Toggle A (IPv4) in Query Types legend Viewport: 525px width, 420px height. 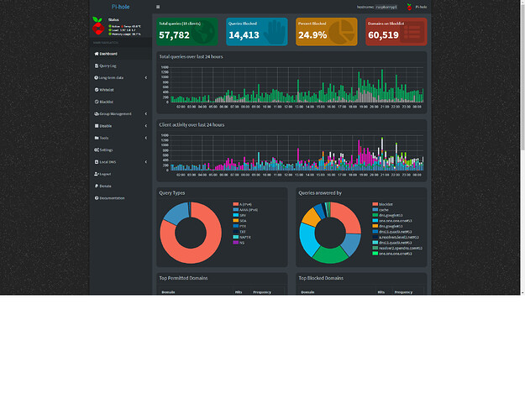pyautogui.click(x=243, y=204)
